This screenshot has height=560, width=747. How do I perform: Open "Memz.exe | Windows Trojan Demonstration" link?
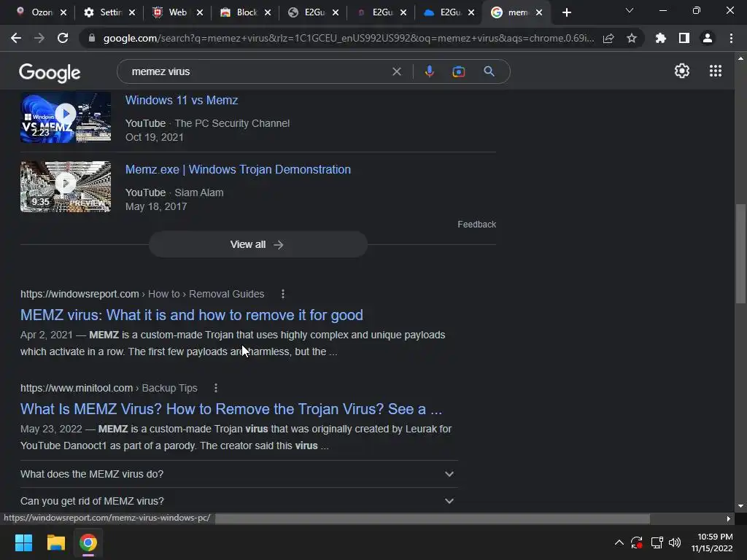point(238,169)
